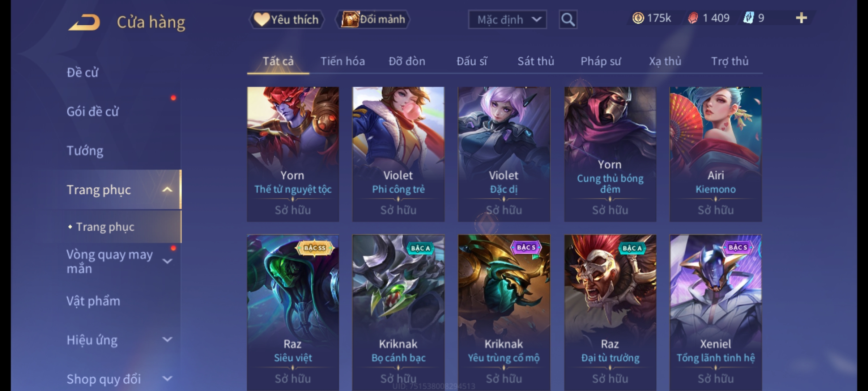
Task: Tap the plus icon to add currency
Action: point(801,18)
